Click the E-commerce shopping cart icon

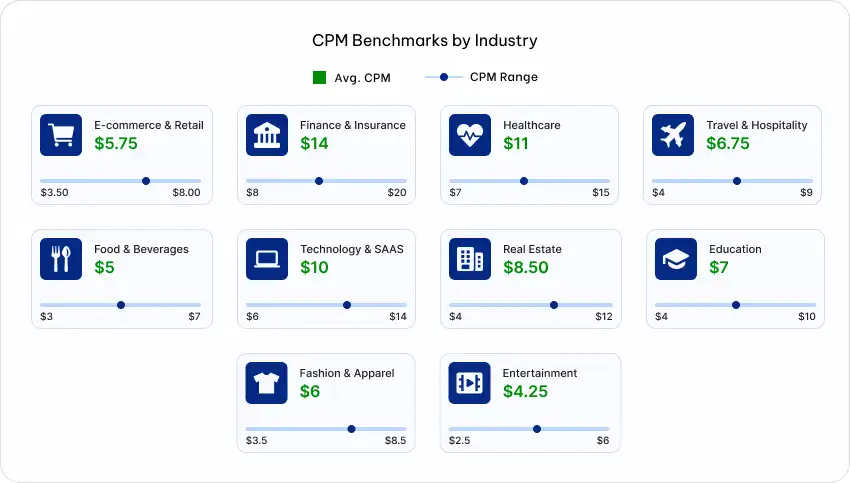point(61,135)
